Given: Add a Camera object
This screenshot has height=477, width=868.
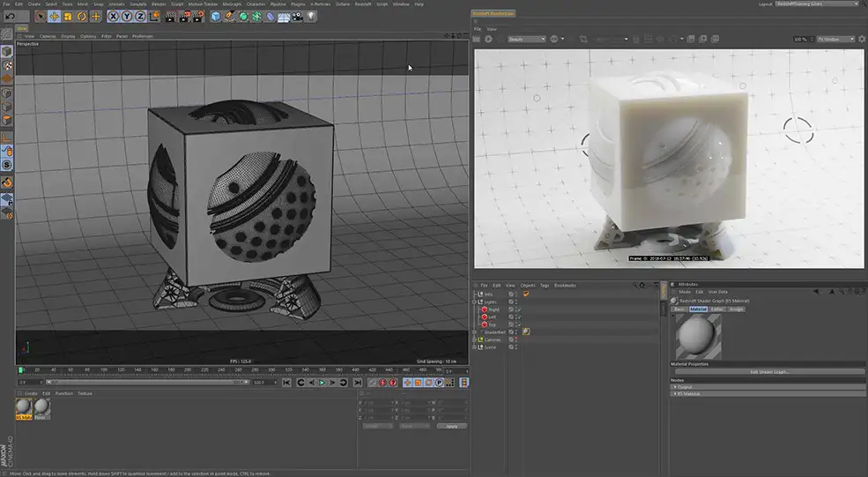Looking at the screenshot, I should point(298,17).
